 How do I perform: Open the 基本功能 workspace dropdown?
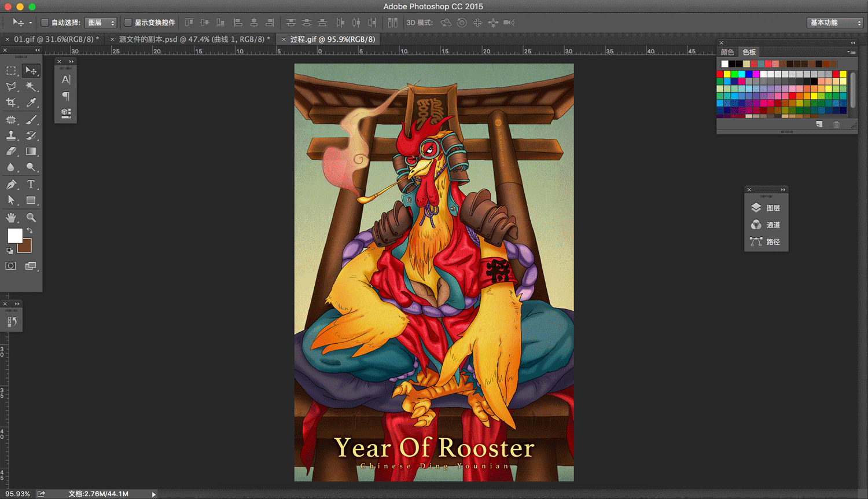[835, 23]
